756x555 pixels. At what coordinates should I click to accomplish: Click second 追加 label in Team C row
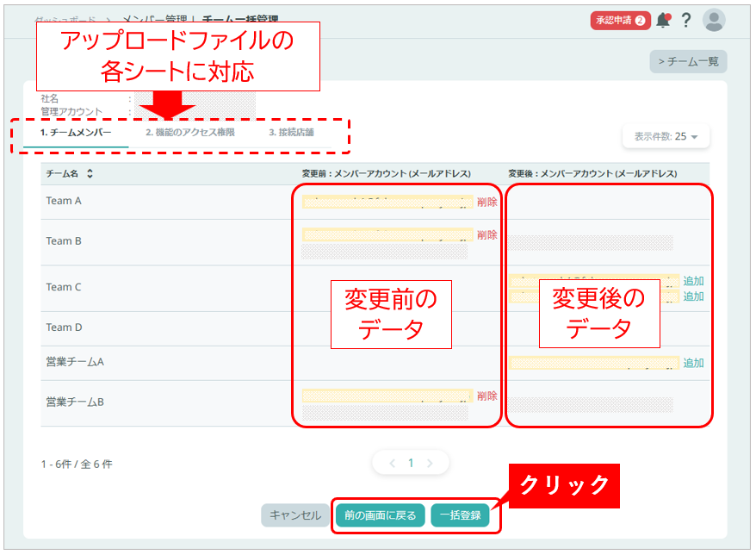tap(693, 296)
